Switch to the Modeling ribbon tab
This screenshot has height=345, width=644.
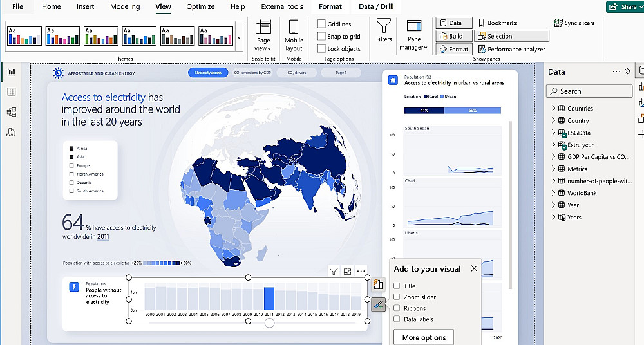[x=125, y=6]
